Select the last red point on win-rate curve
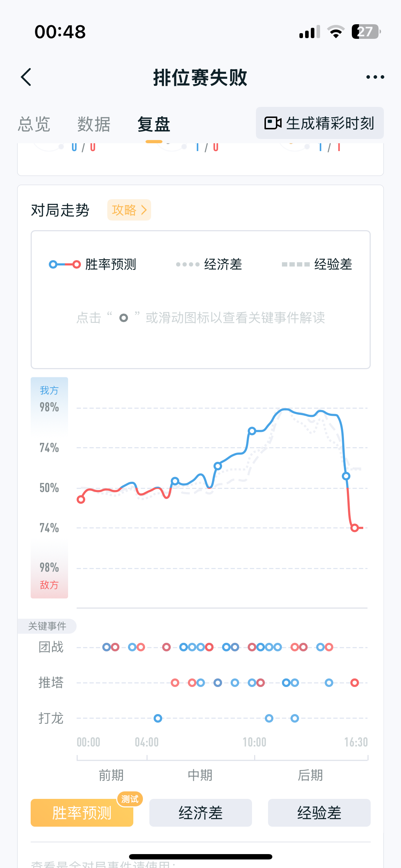The height and width of the screenshot is (868, 401). [354, 528]
